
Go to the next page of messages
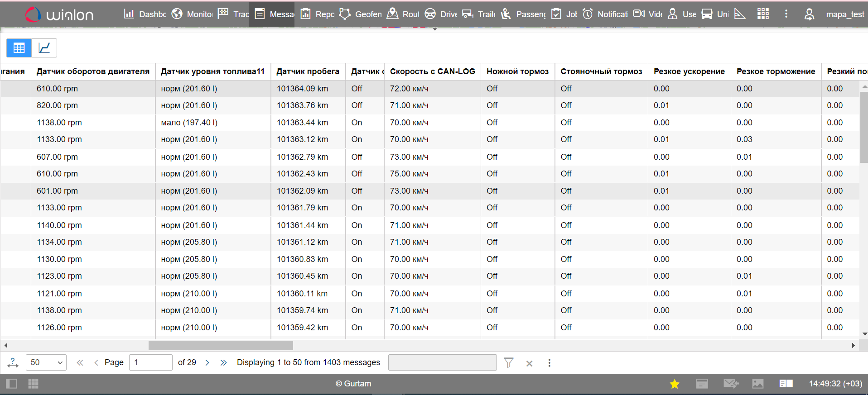[x=207, y=362]
